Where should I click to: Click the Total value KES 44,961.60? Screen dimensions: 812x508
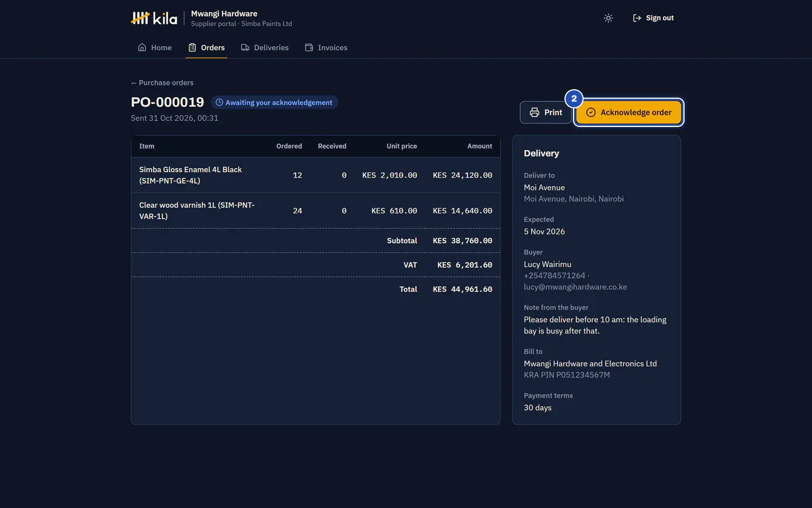(462, 290)
